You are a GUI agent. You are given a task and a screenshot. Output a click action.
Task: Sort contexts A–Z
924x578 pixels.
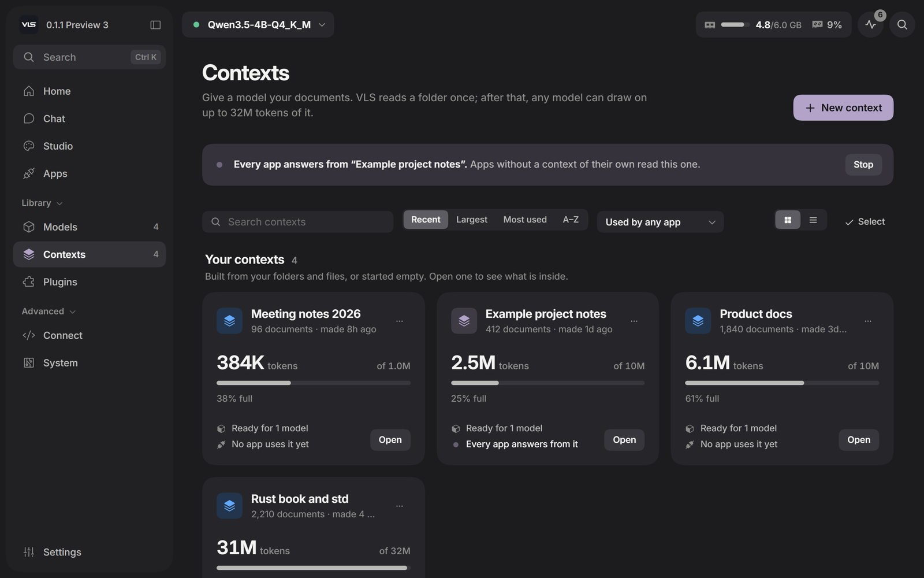(x=571, y=220)
